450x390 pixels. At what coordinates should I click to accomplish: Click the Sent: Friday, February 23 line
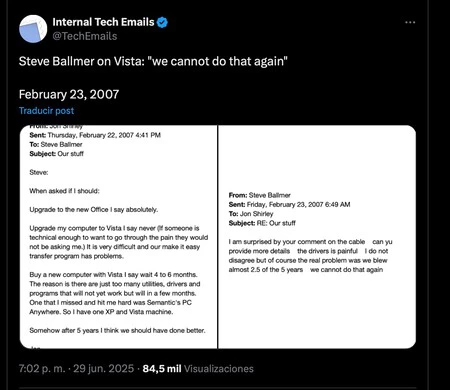(x=289, y=205)
